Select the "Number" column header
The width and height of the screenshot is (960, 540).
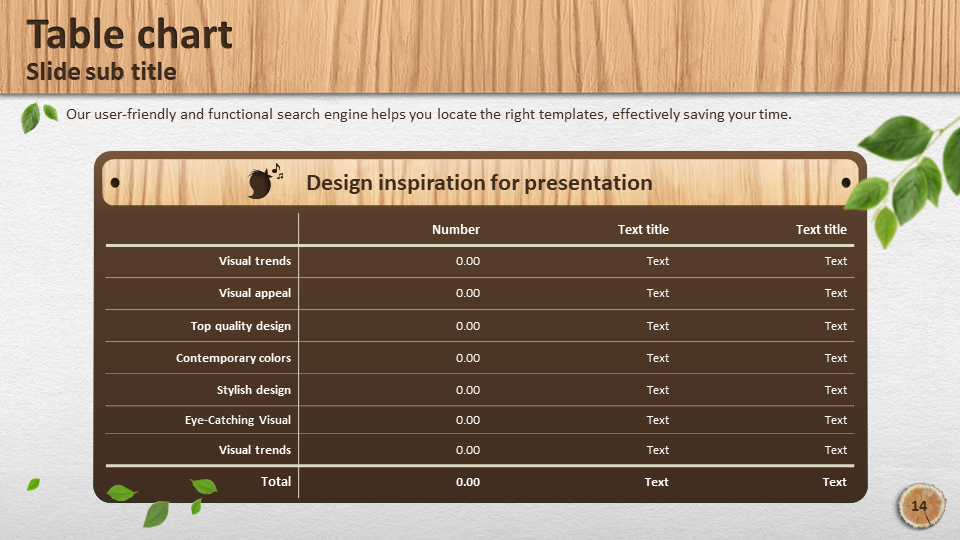pyautogui.click(x=455, y=229)
